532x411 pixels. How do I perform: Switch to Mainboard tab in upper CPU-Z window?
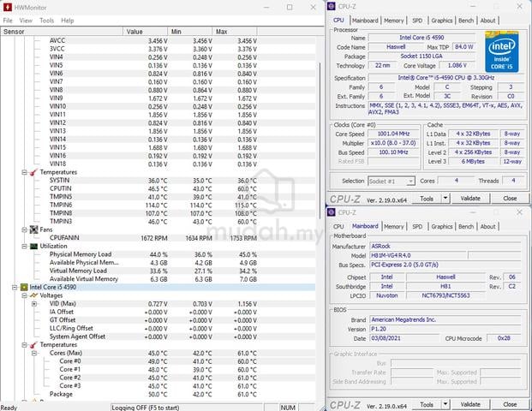coord(365,21)
